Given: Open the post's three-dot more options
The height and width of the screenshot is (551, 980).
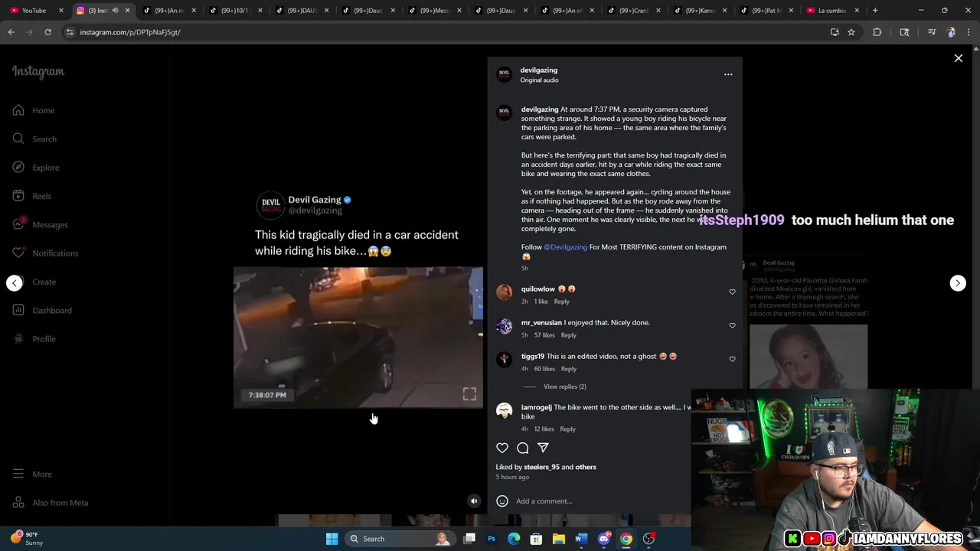Looking at the screenshot, I should tap(728, 74).
